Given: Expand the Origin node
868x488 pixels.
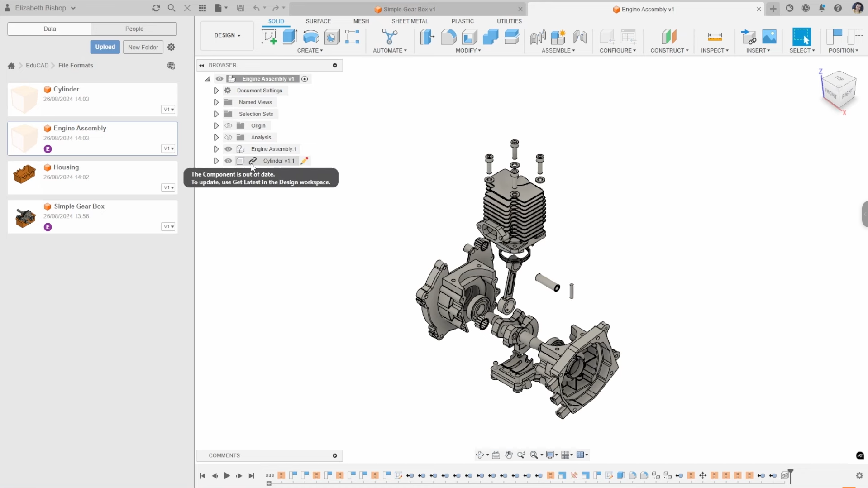Looking at the screenshot, I should [x=216, y=126].
